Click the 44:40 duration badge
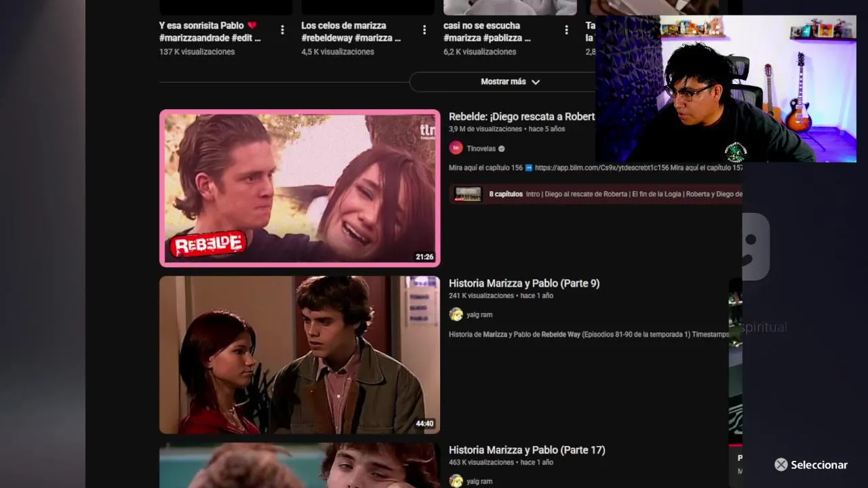Screen dimensions: 868x488 tap(425, 424)
